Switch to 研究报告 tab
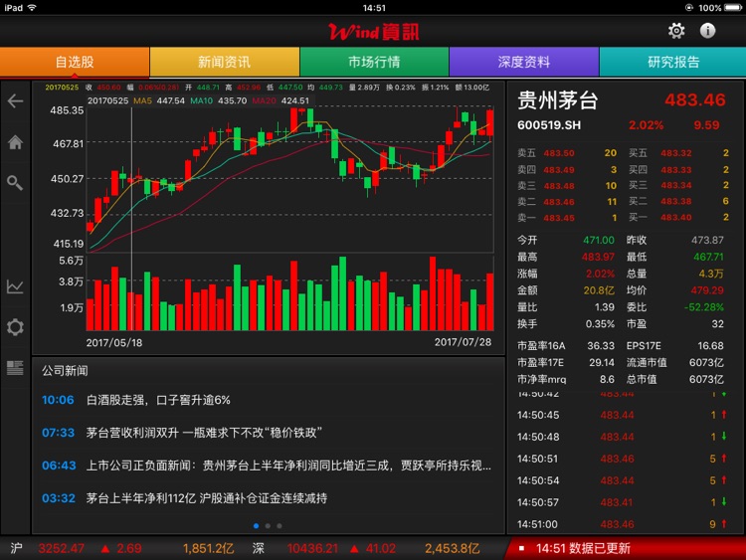This screenshot has height=560, width=746. coord(672,62)
